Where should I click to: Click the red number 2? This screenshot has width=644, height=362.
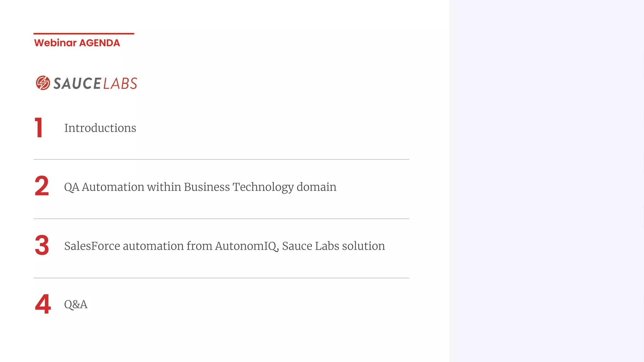pyautogui.click(x=42, y=186)
